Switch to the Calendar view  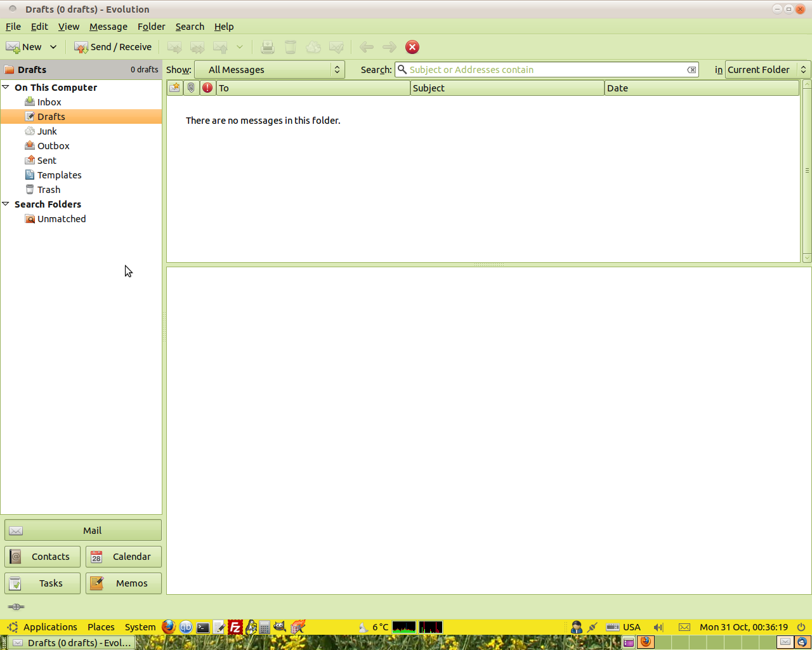pyautogui.click(x=124, y=557)
